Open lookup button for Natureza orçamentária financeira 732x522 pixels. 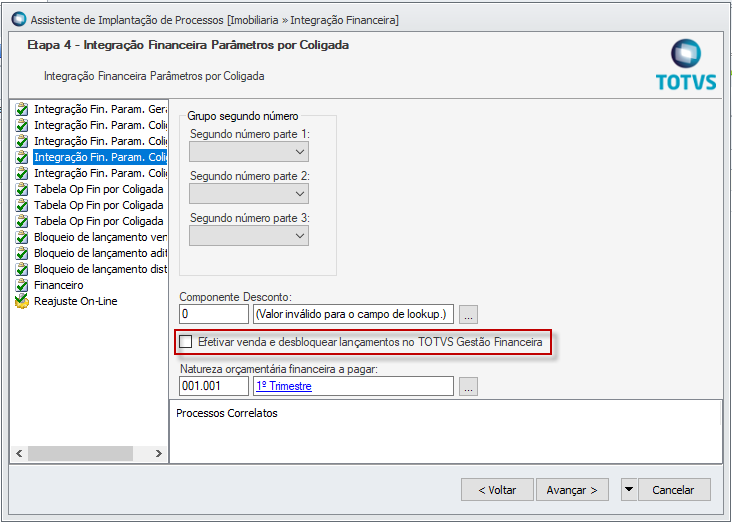click(x=468, y=387)
